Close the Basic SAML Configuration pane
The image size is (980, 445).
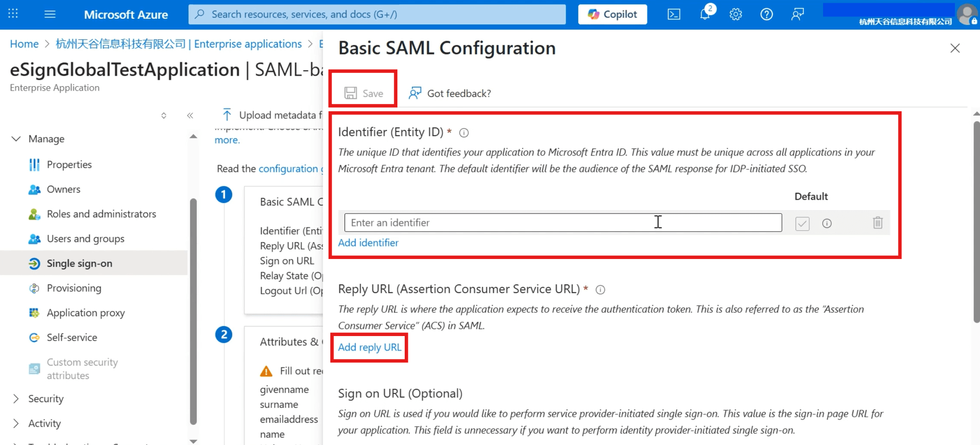coord(955,48)
